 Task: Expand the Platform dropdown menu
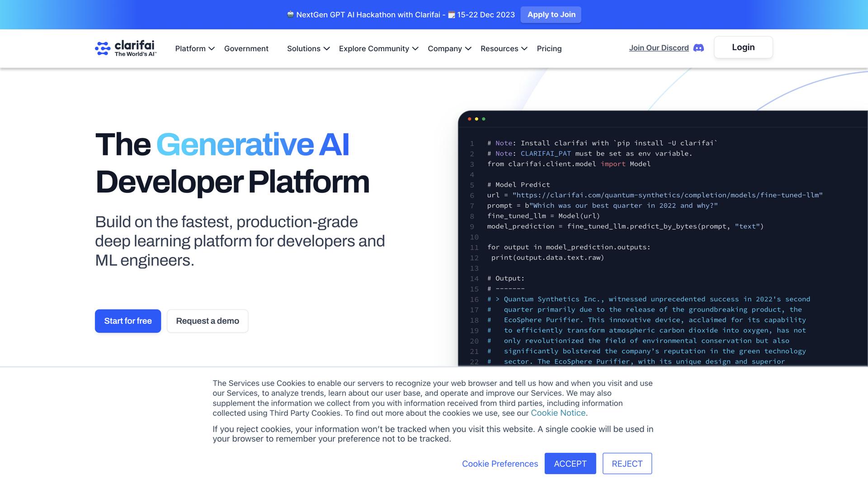[x=195, y=48]
